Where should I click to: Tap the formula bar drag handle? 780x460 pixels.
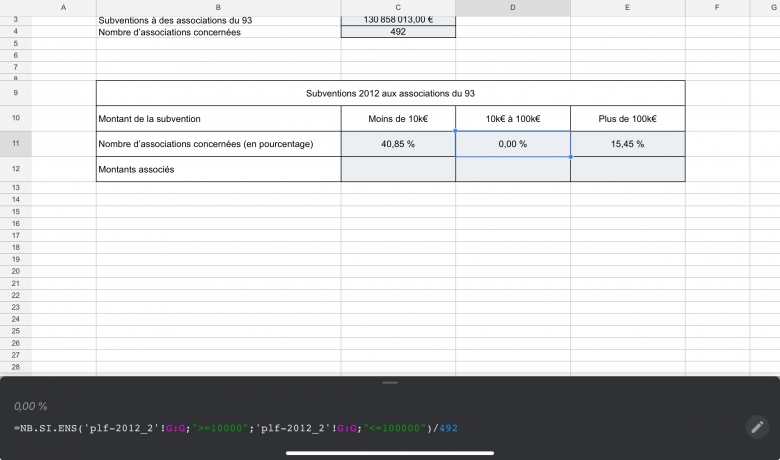coord(390,383)
